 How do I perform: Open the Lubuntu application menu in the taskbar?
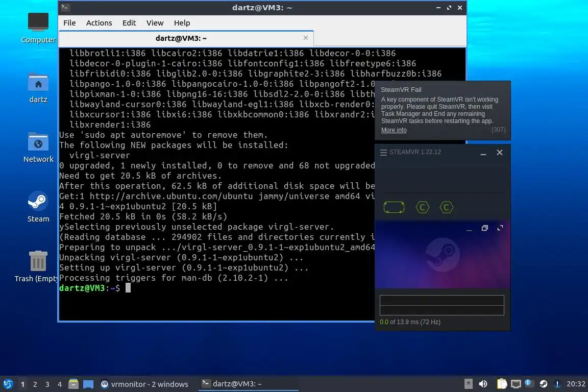8,384
